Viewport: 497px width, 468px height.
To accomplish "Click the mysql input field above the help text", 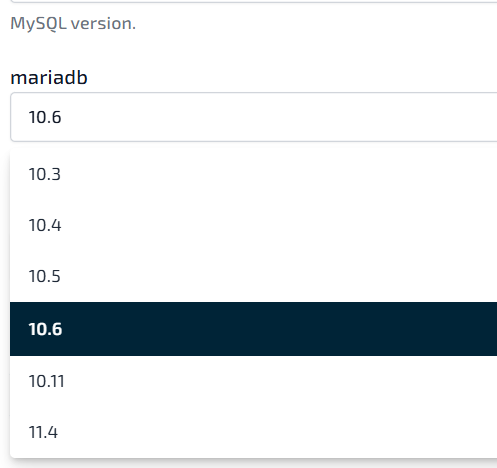I will click(x=254, y=1).
